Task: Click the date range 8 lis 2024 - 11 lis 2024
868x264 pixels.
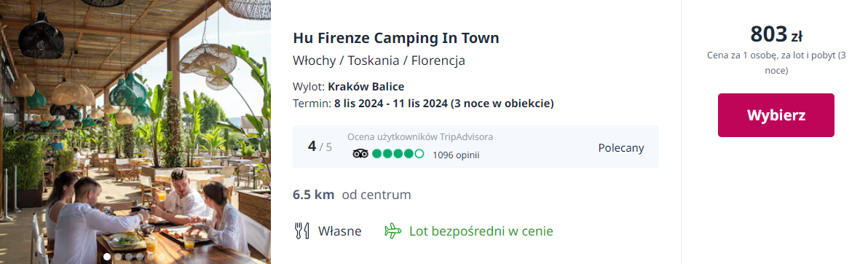Action: tap(390, 103)
